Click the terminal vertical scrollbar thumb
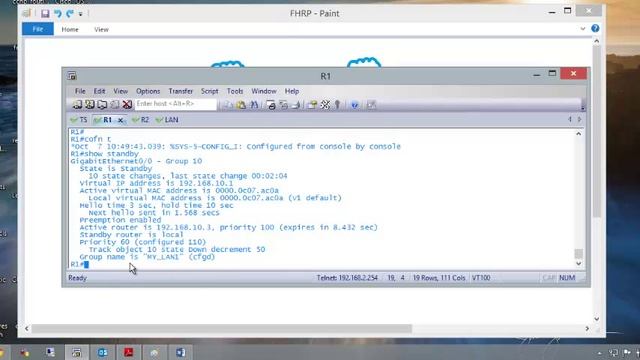 (x=578, y=253)
